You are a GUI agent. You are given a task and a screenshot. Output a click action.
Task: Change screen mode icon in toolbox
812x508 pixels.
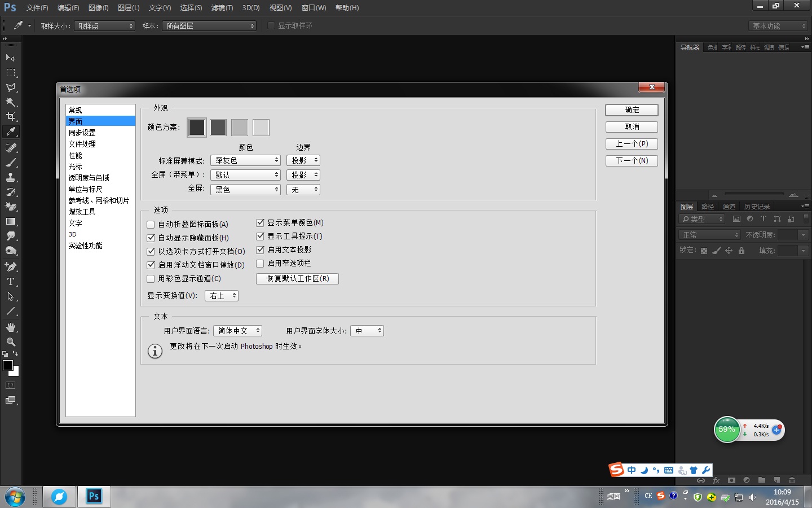(11, 400)
